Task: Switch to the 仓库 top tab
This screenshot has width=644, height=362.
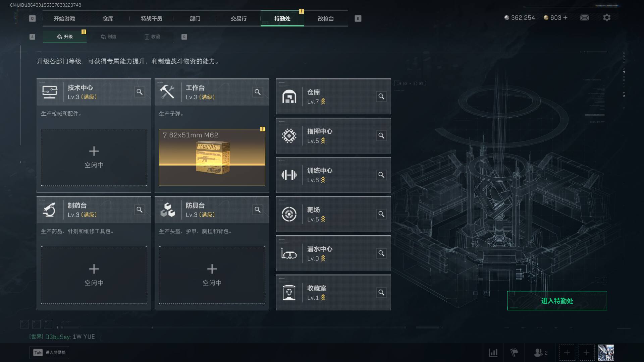Action: tap(108, 18)
